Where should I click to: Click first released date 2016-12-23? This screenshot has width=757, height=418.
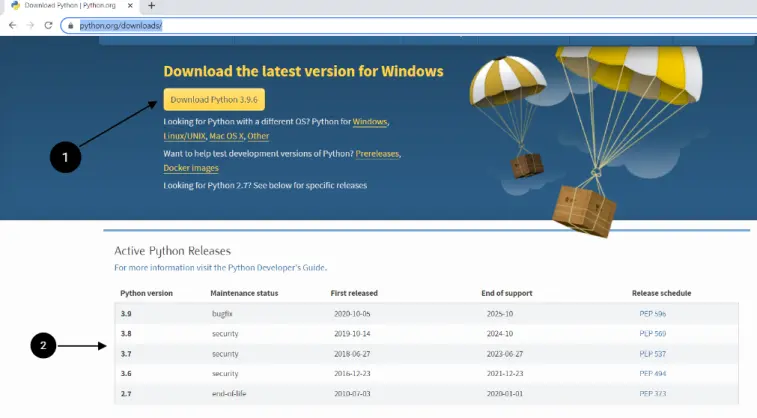coord(352,374)
